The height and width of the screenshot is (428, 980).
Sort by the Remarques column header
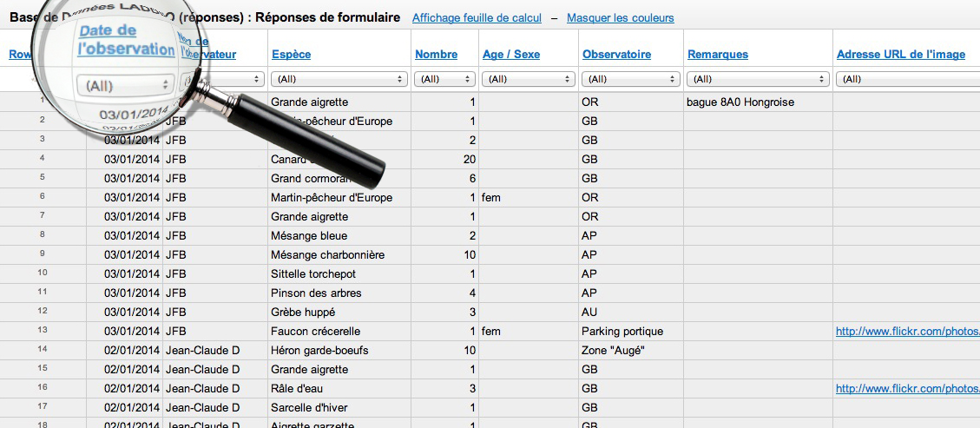click(x=718, y=54)
